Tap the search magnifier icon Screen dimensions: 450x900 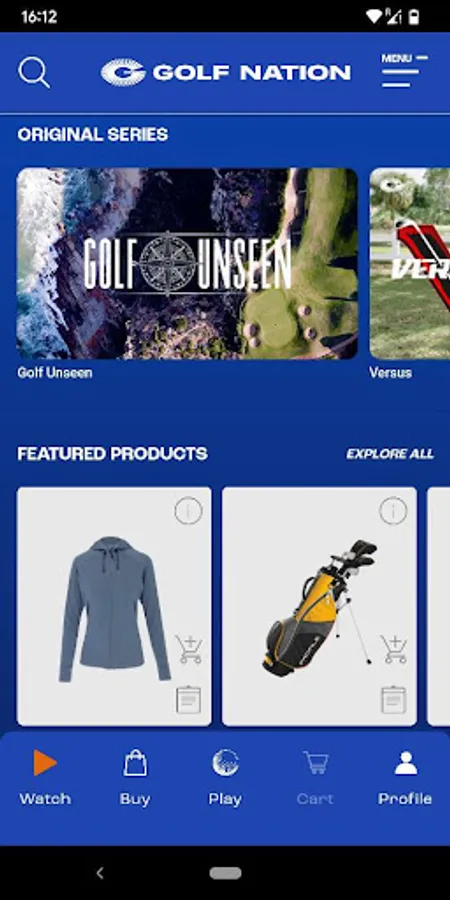tap(34, 73)
